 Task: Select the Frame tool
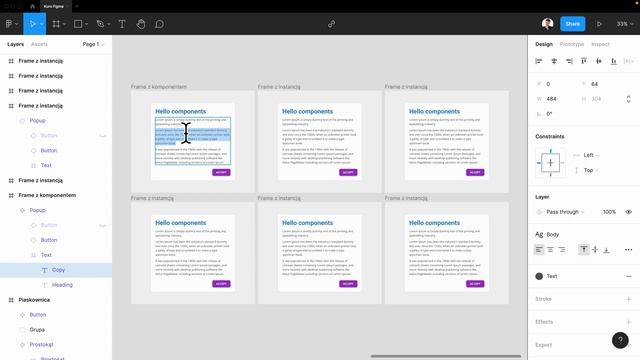click(x=56, y=24)
